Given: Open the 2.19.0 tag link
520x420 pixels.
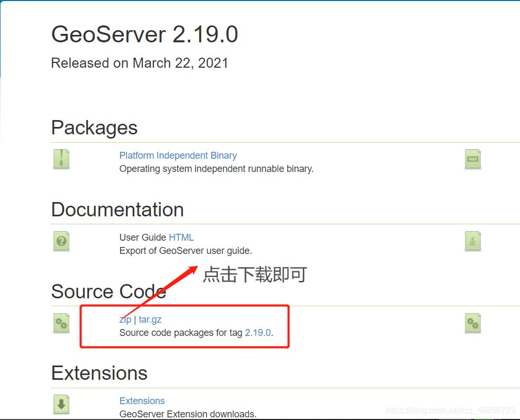Looking at the screenshot, I should coord(258,333).
